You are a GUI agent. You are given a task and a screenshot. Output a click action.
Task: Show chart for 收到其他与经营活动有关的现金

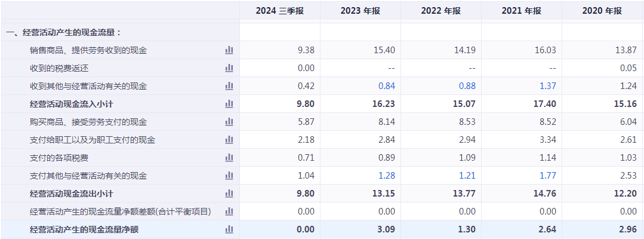[x=229, y=86]
